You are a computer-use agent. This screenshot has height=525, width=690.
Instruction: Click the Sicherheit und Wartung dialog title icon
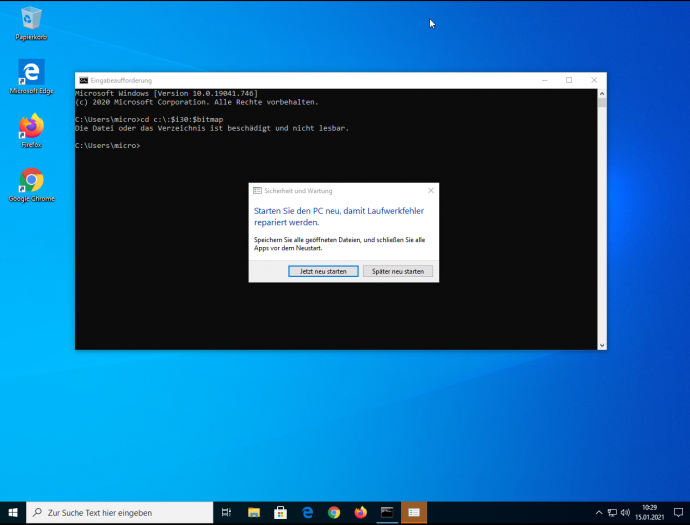point(257,191)
